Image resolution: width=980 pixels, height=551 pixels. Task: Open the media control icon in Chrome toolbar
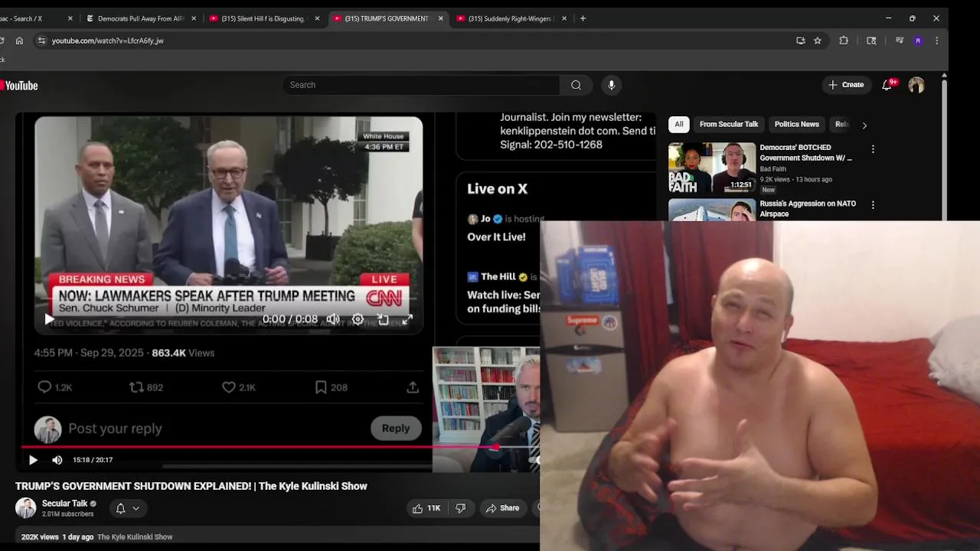tap(900, 41)
